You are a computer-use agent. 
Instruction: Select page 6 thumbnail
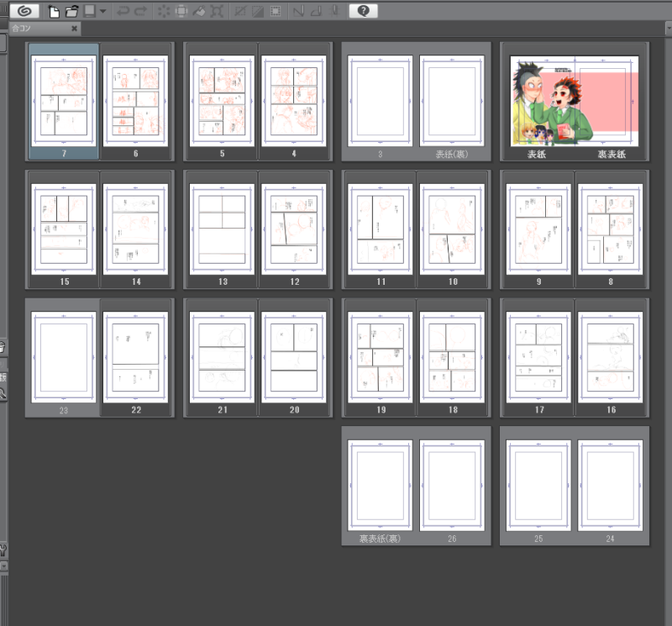tap(135, 101)
